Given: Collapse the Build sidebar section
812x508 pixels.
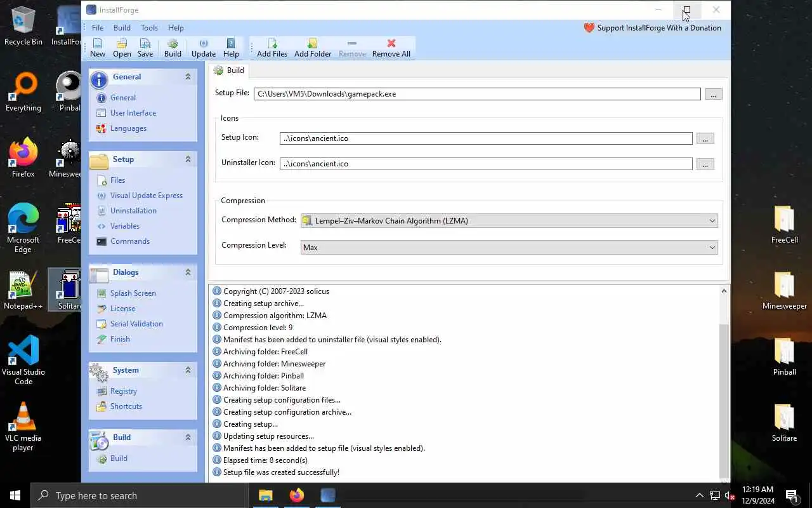Looking at the screenshot, I should pyautogui.click(x=188, y=438).
